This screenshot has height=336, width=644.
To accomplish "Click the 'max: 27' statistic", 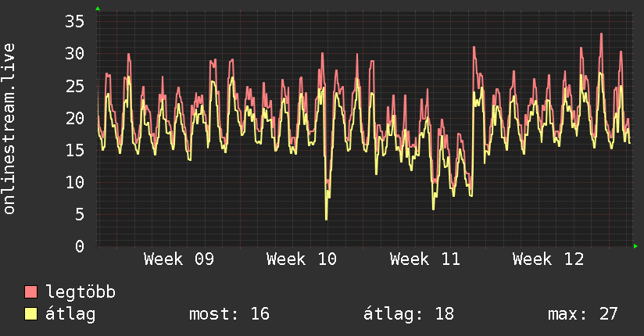I will pyautogui.click(x=583, y=314).
